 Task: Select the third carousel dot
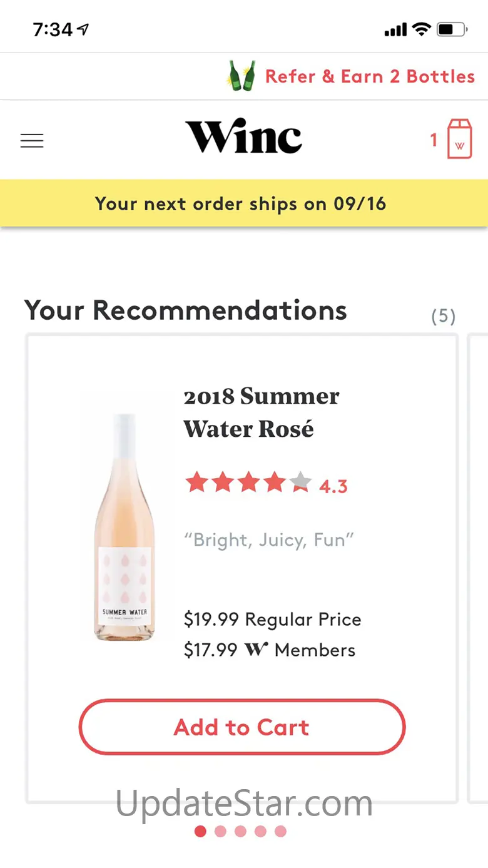[x=240, y=831]
